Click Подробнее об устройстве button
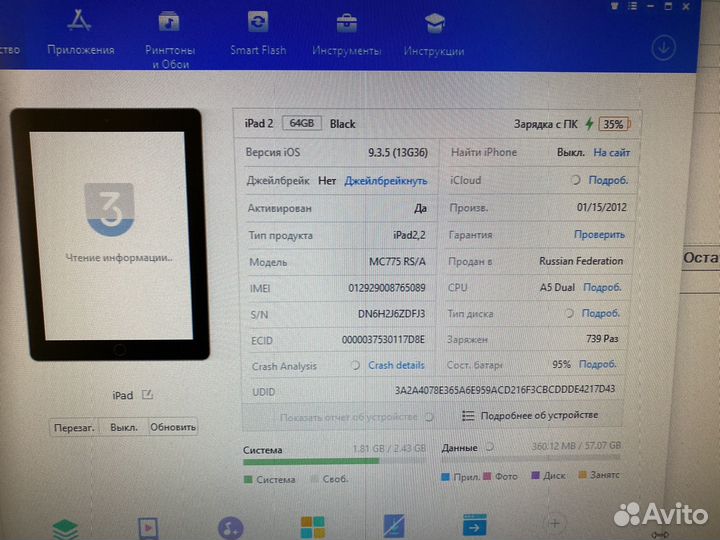 [530, 416]
